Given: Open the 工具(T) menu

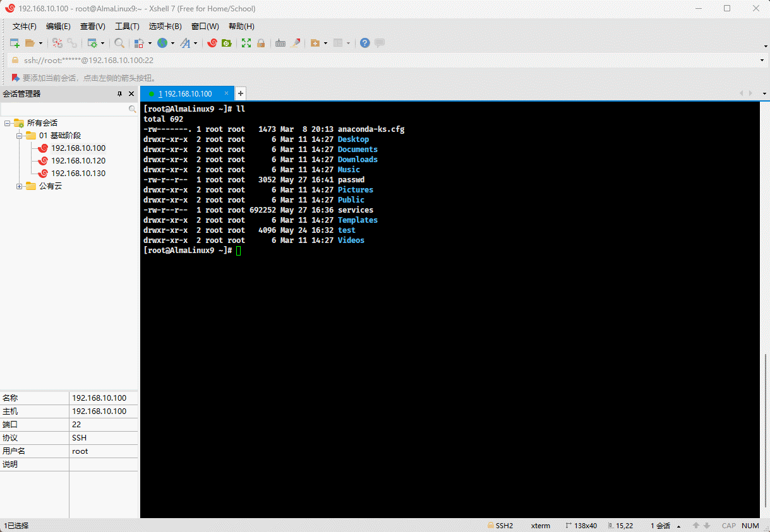Looking at the screenshot, I should (x=126, y=27).
